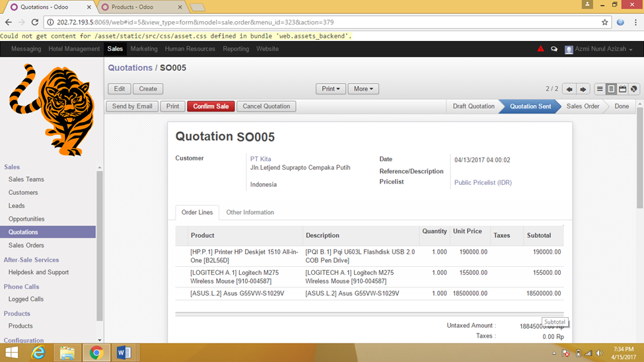Viewport: 644px width, 362px height.
Task: Click the Edit button
Action: click(120, 89)
